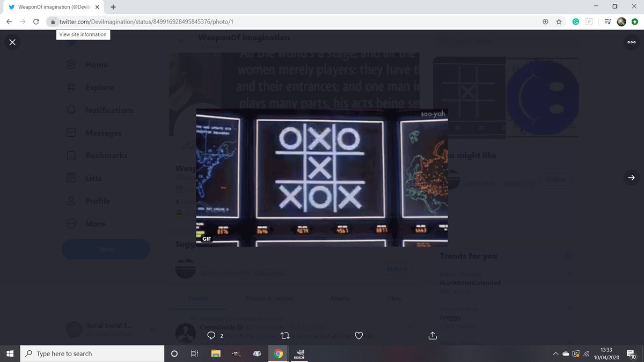The image size is (644, 362).
Task: Show hidden system tray icons
Action: 555,353
